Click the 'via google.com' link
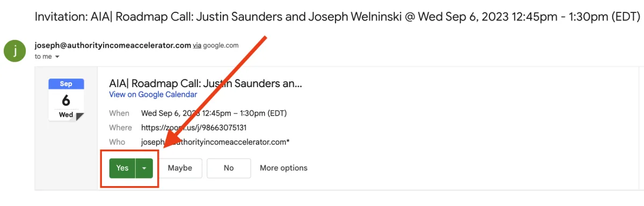 (x=216, y=46)
